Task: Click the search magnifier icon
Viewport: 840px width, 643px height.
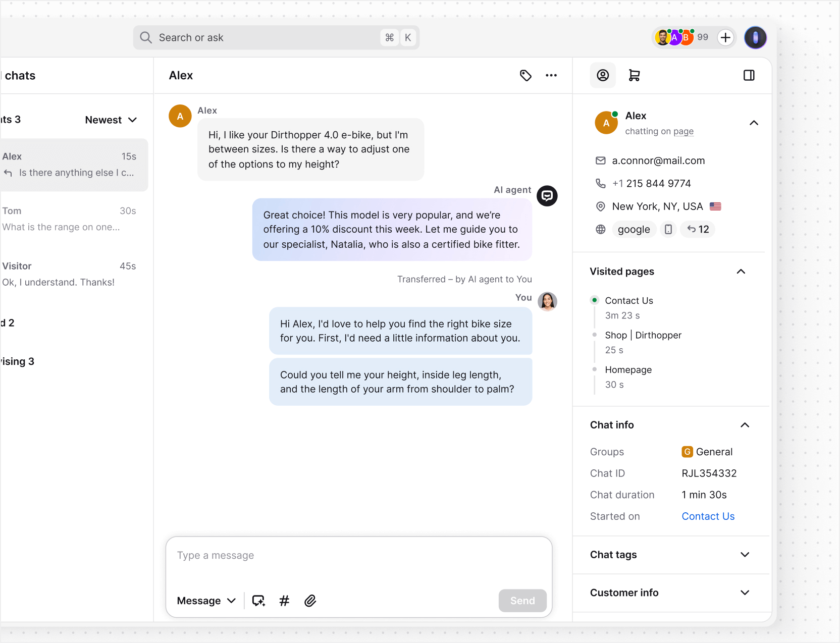Action: (145, 37)
